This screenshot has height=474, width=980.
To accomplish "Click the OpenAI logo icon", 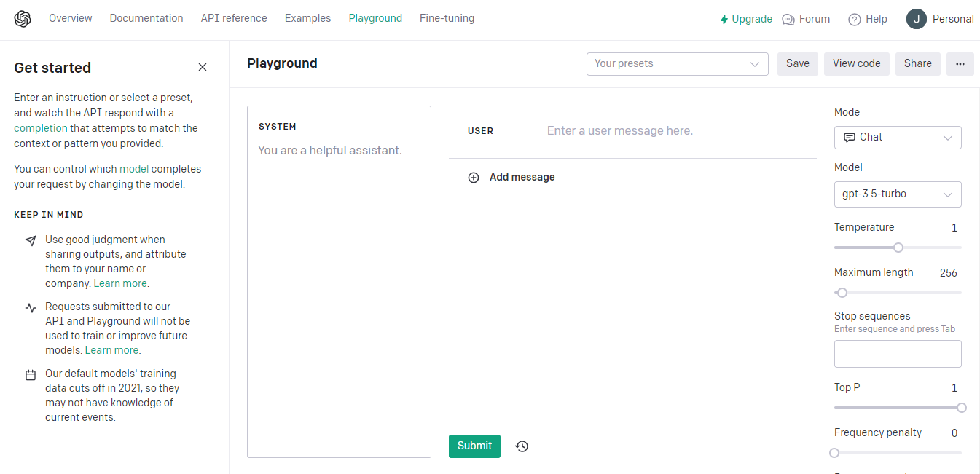I will click(x=23, y=19).
